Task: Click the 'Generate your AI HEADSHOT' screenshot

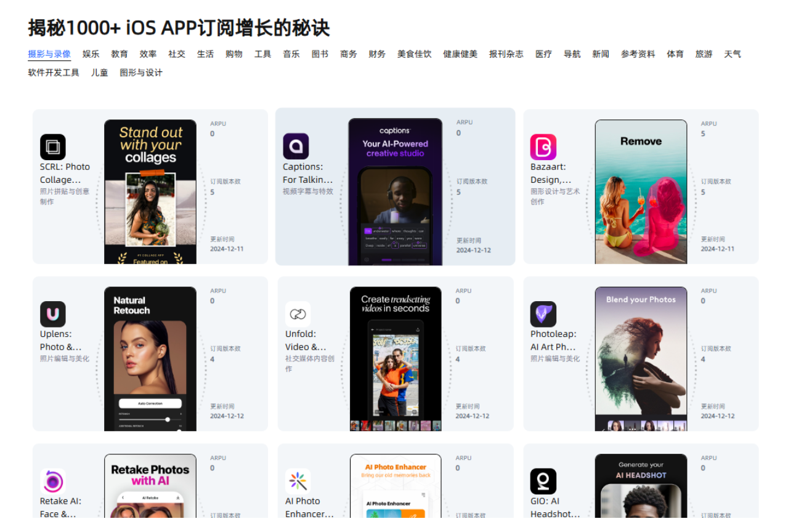Action: (641, 486)
